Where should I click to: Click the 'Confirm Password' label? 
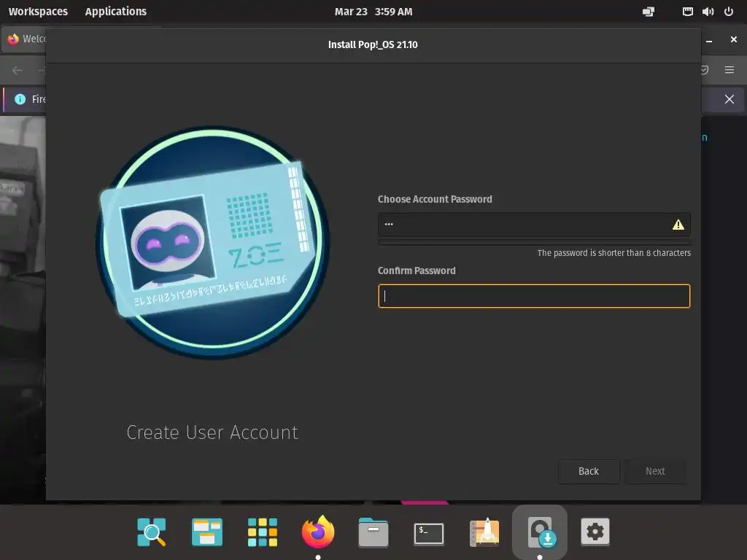coord(417,271)
